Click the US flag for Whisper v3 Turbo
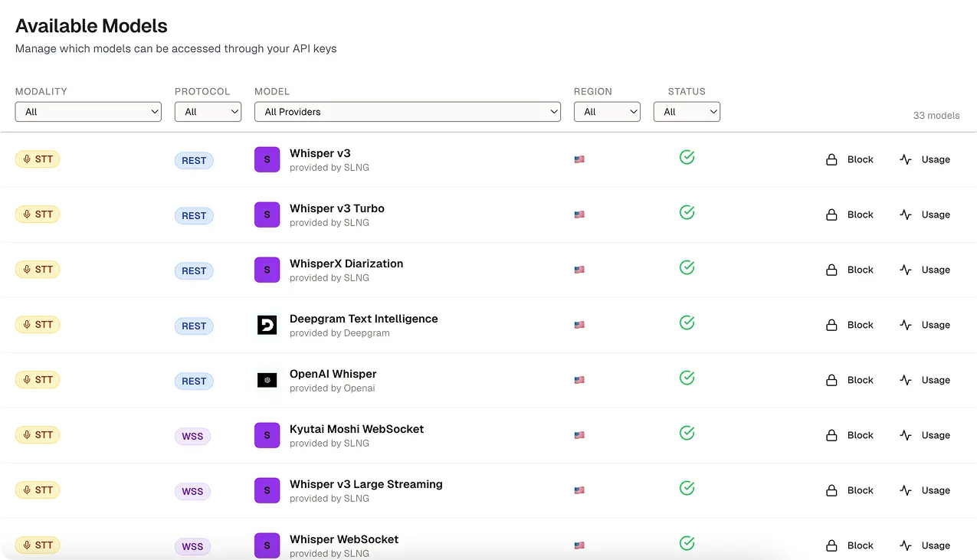The width and height of the screenshot is (977, 560). click(x=579, y=215)
